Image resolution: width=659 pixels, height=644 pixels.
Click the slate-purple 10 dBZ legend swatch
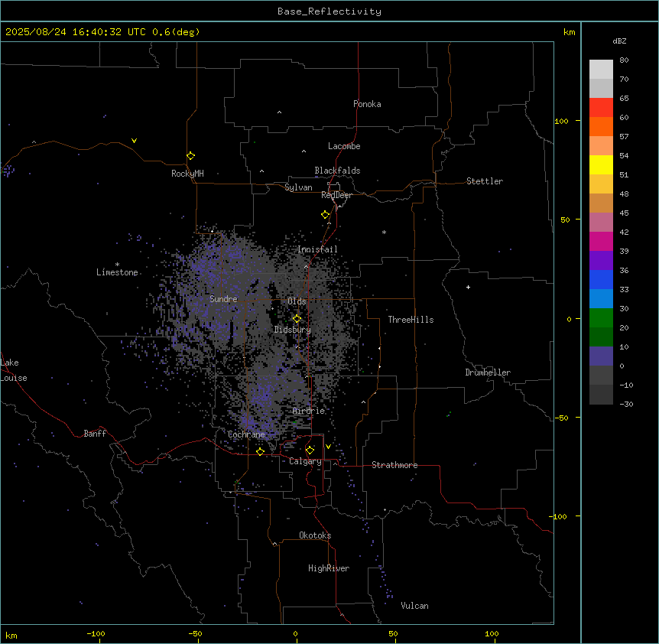[601, 356]
